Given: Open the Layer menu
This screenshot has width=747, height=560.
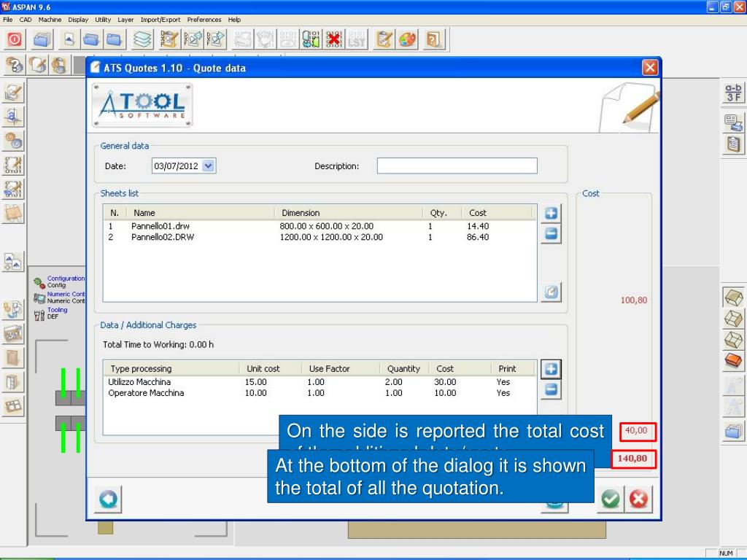Looking at the screenshot, I should pyautogui.click(x=125, y=20).
